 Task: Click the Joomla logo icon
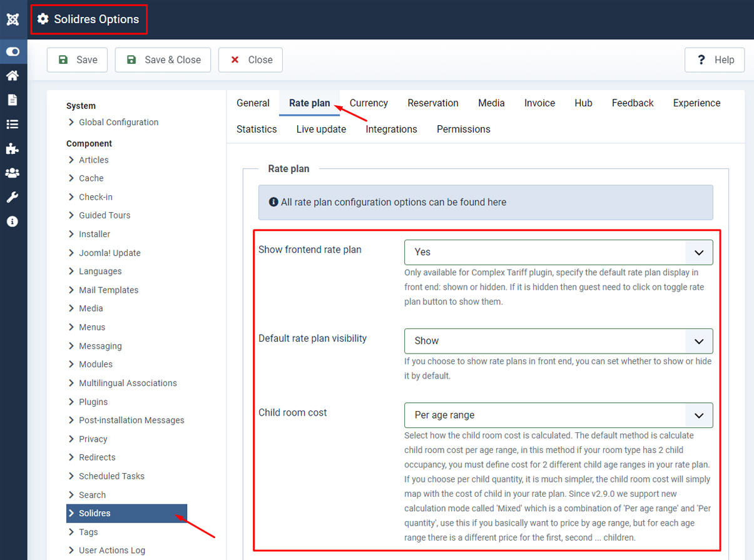[13, 19]
